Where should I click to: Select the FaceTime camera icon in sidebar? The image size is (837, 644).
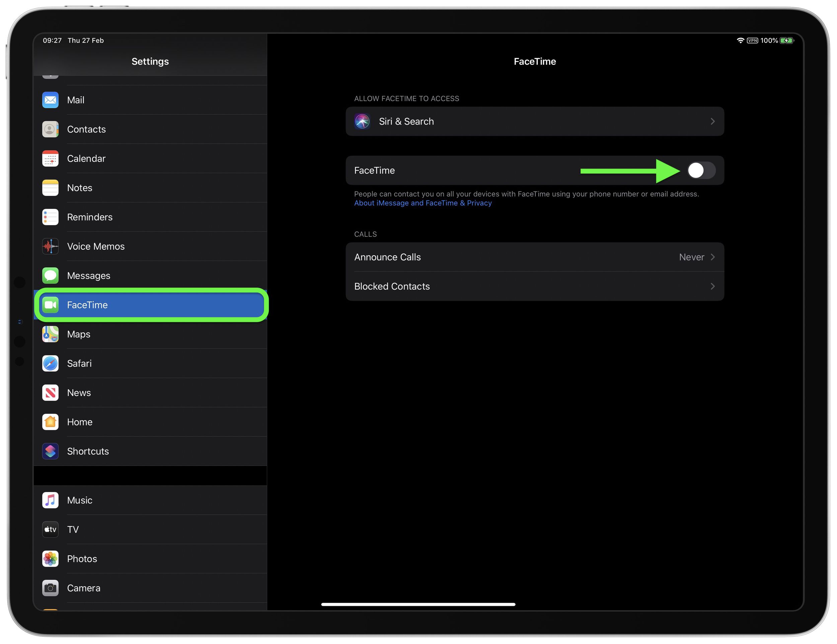click(x=50, y=305)
